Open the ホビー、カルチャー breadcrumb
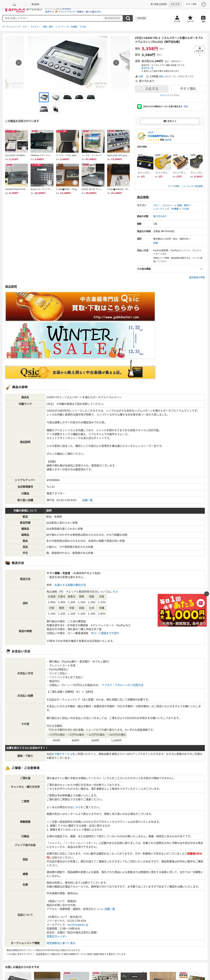210x980 pixels. tap(32, 27)
